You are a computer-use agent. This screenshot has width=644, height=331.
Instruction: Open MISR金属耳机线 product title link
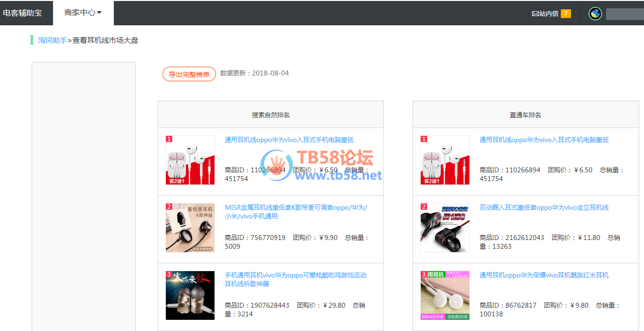296,212
